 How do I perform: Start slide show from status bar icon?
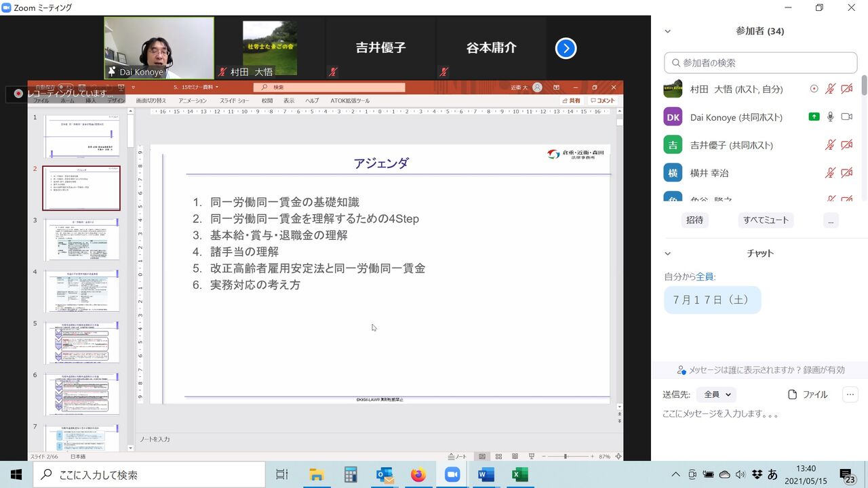531,457
